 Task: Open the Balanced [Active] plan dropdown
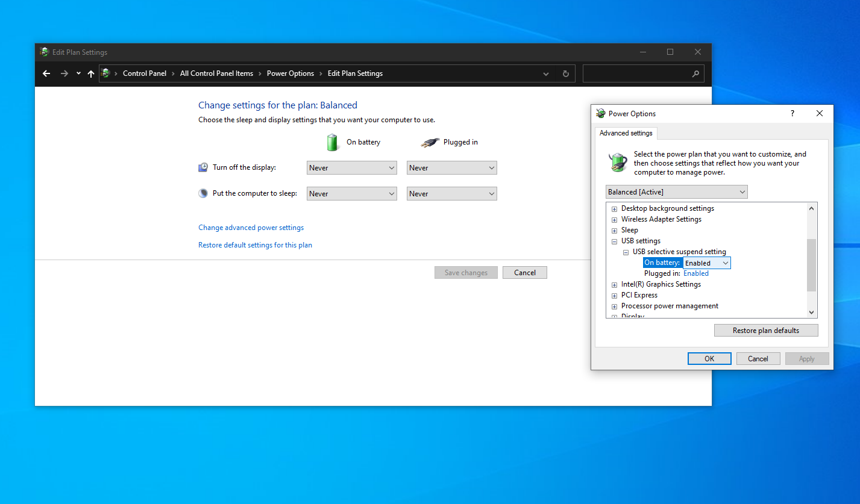676,192
